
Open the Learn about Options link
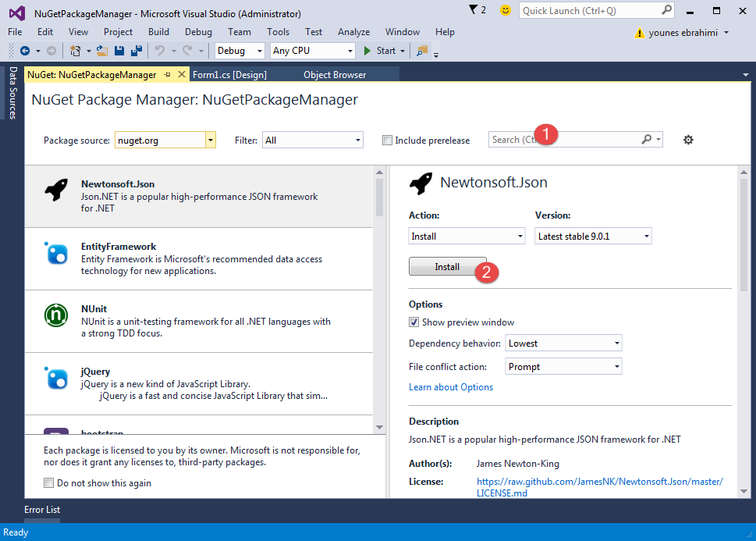(x=451, y=386)
